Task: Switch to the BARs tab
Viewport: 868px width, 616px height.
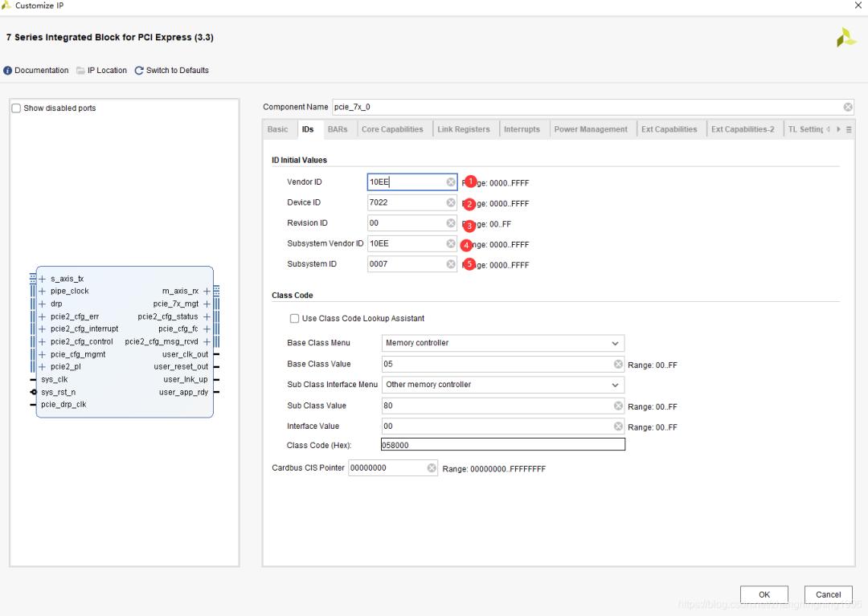Action: pos(338,129)
